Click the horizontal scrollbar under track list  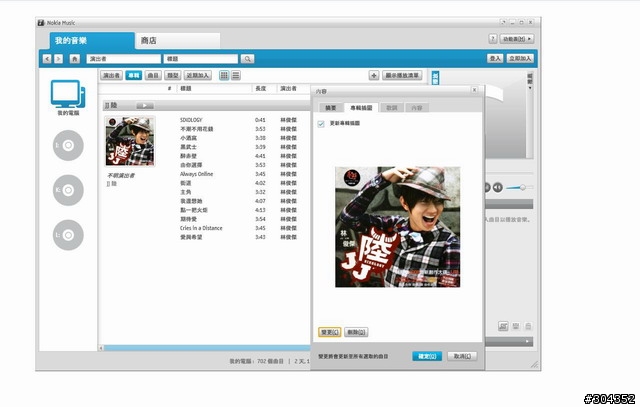[207, 348]
